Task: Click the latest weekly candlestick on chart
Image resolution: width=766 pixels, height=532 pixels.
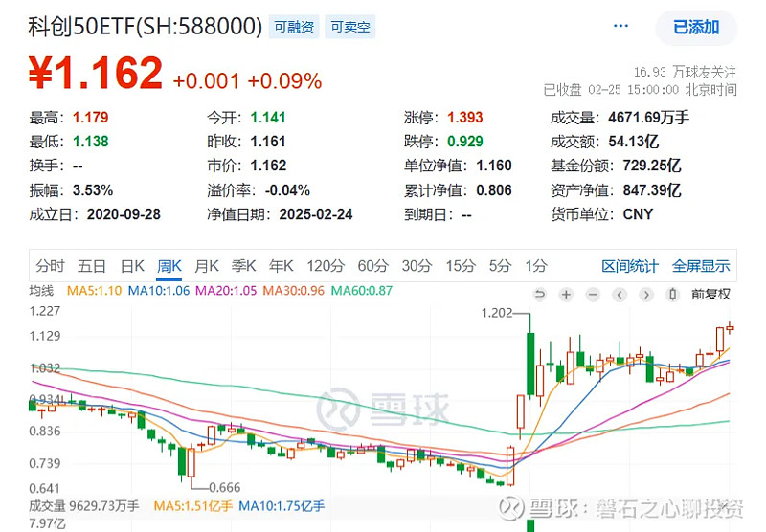Action: pyautogui.click(x=730, y=328)
